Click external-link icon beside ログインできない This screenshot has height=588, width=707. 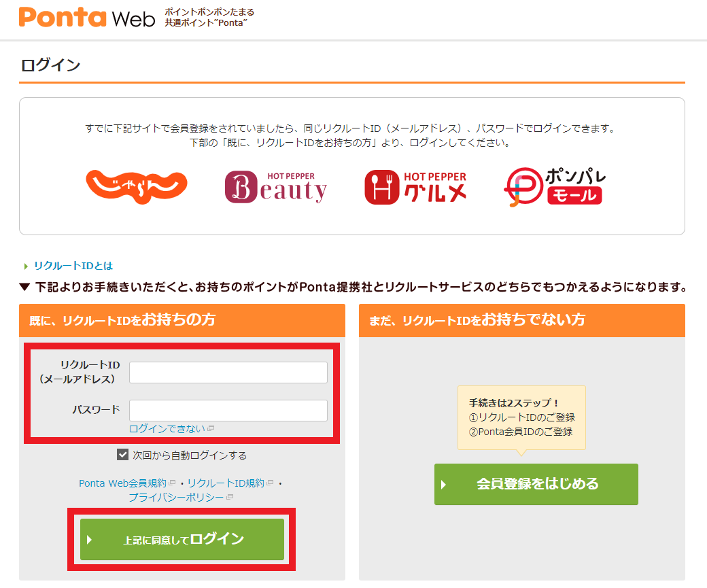(211, 429)
